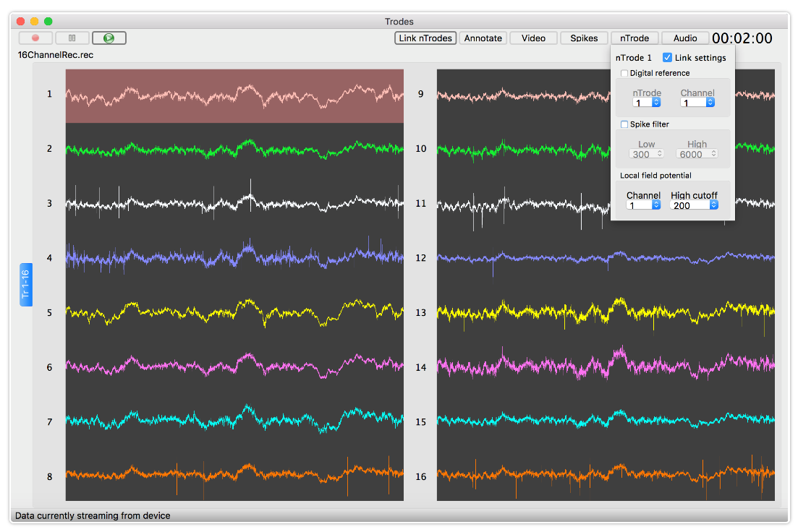Toggle Link nTrodes button

tap(425, 38)
